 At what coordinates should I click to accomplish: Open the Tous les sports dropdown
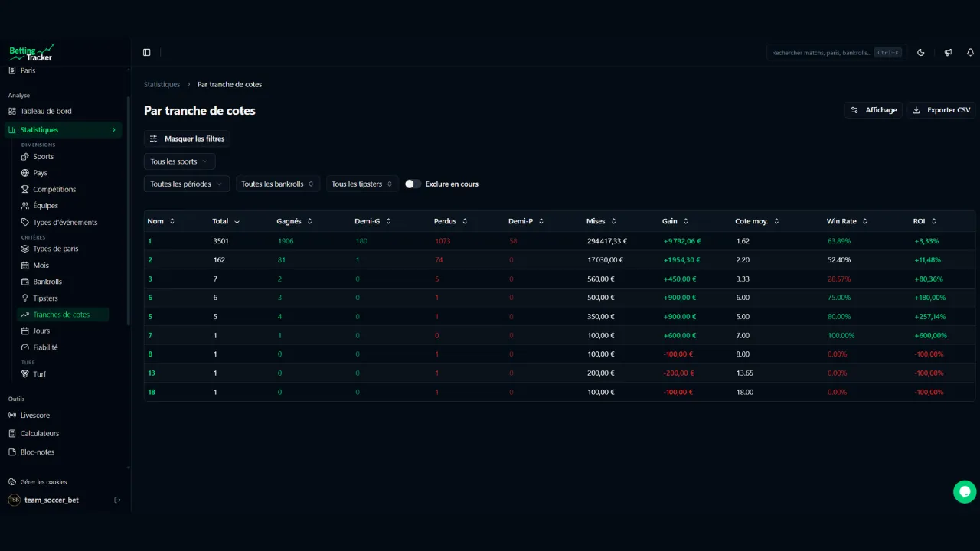(x=180, y=161)
